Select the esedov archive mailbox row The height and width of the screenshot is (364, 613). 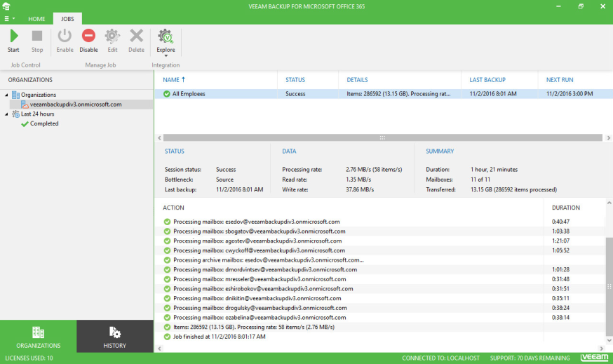[x=379, y=260]
